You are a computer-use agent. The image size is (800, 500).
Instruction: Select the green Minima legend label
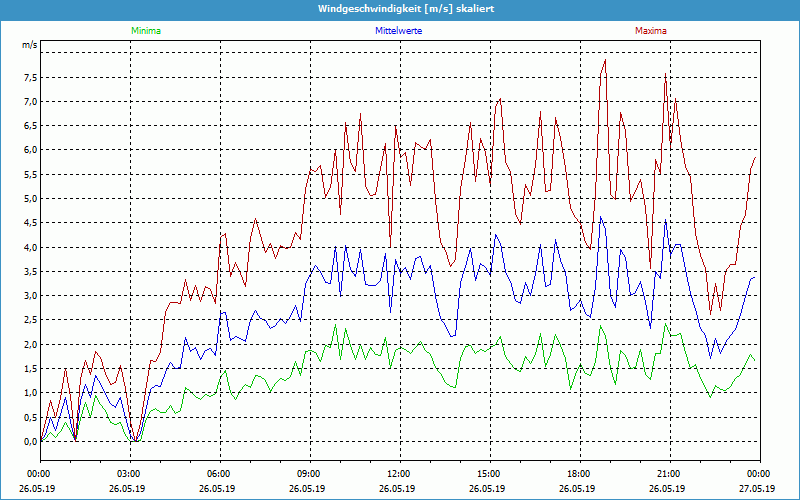coord(145,31)
